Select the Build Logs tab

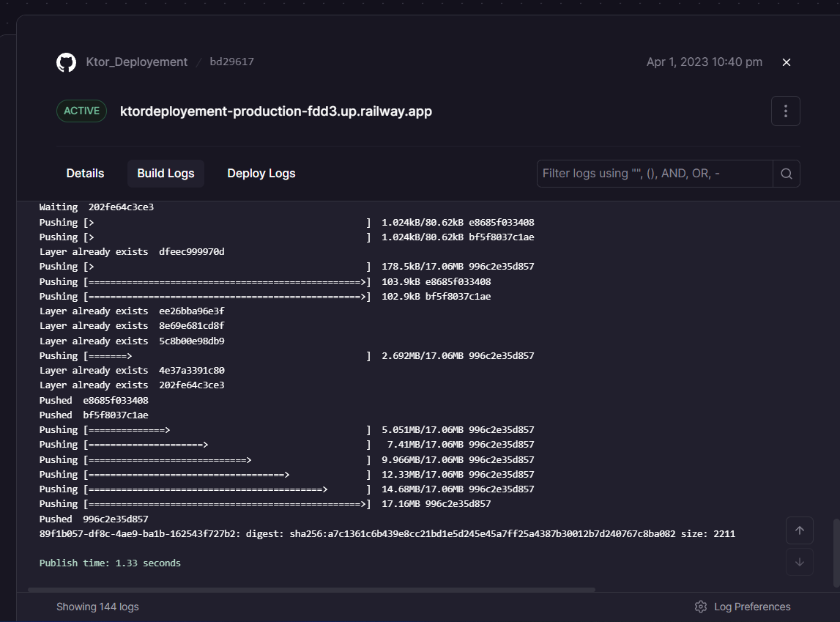pos(166,173)
